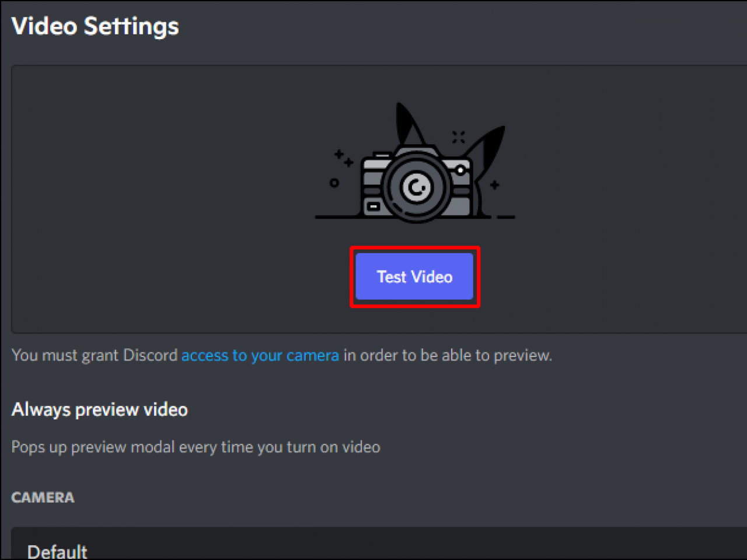Viewport: 747px width, 560px height.
Task: Click the CAMERA section label
Action: pyautogui.click(x=43, y=497)
